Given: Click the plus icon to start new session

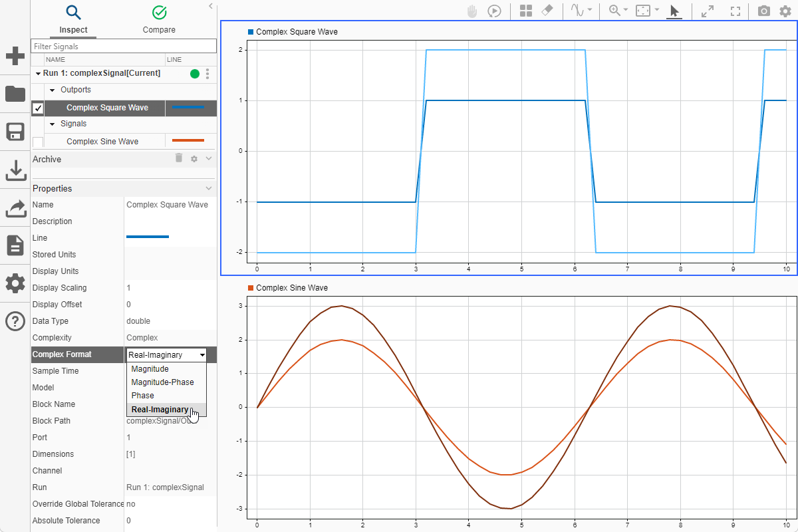Looking at the screenshot, I should 15,56.
